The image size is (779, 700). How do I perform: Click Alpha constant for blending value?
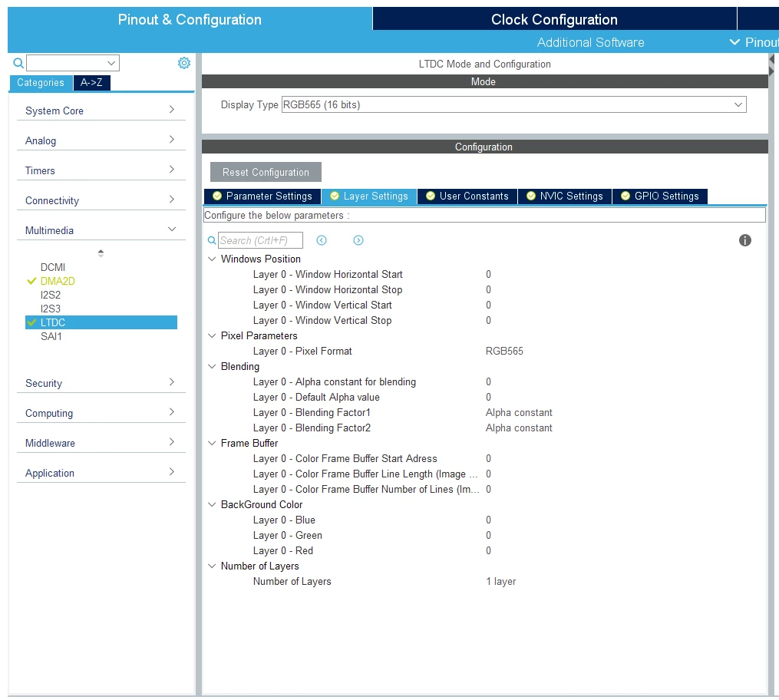pos(488,382)
